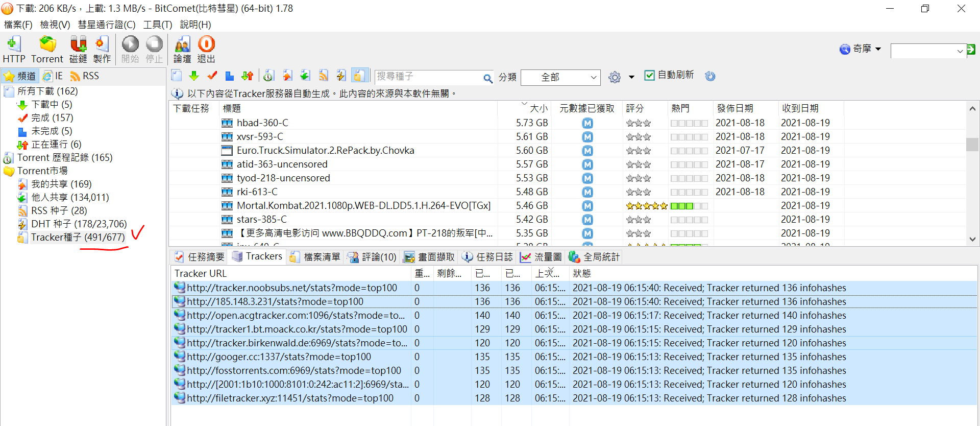Screen dimensions: 980x426
Task: Open the gear settings icon beside 分類
Action: pos(615,77)
